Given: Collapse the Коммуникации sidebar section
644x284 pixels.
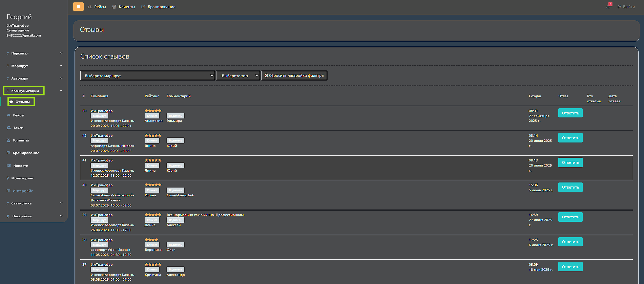Looking at the screenshot, I should point(34,91).
